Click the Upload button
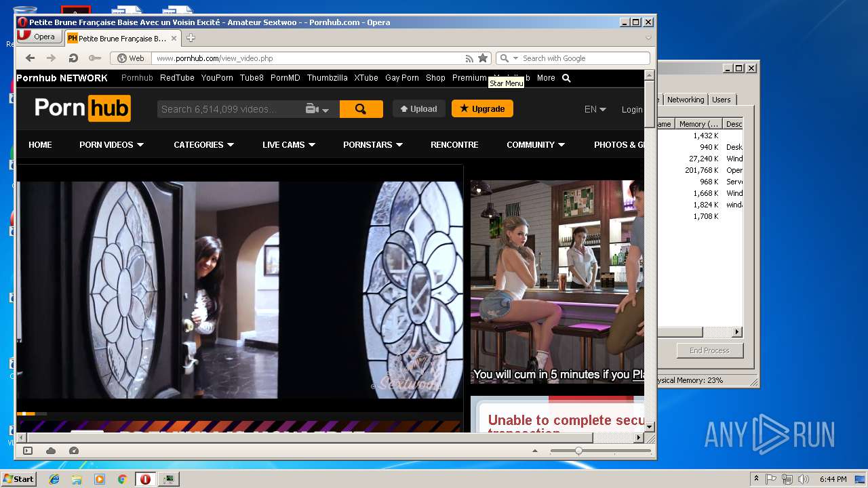The image size is (868, 488). 418,108
